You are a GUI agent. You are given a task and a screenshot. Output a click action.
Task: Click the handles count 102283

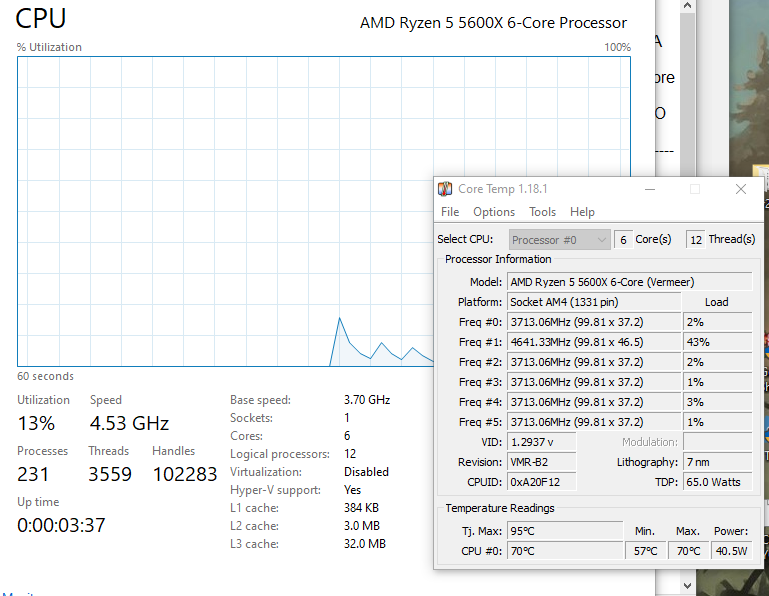click(x=184, y=474)
